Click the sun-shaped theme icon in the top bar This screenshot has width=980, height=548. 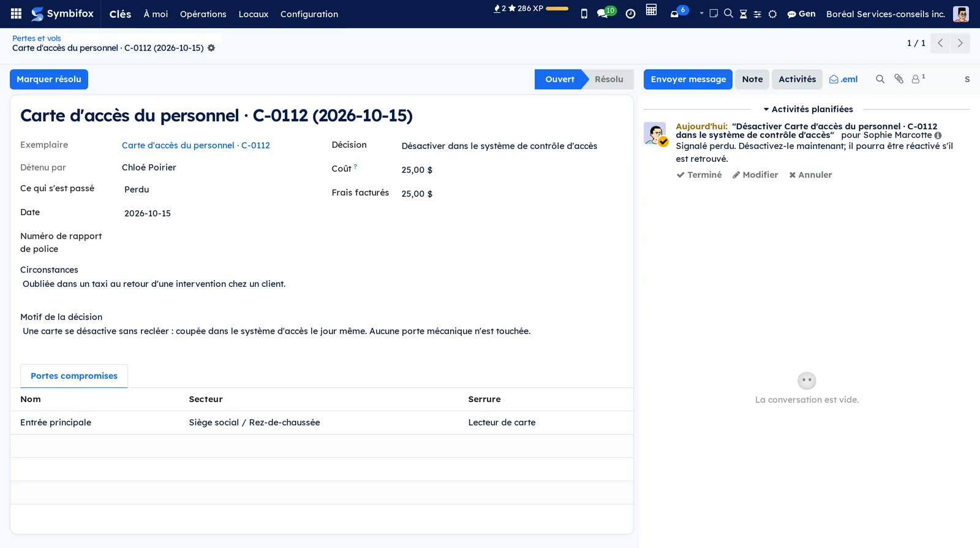(x=772, y=14)
